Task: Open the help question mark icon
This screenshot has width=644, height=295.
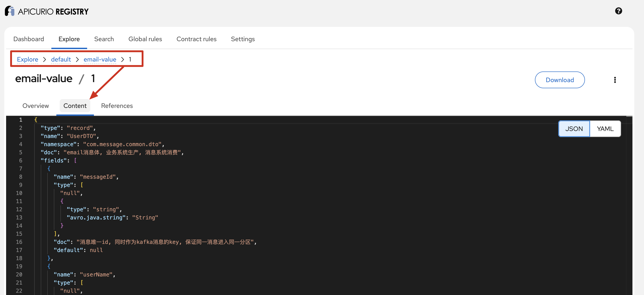Action: pos(618,11)
